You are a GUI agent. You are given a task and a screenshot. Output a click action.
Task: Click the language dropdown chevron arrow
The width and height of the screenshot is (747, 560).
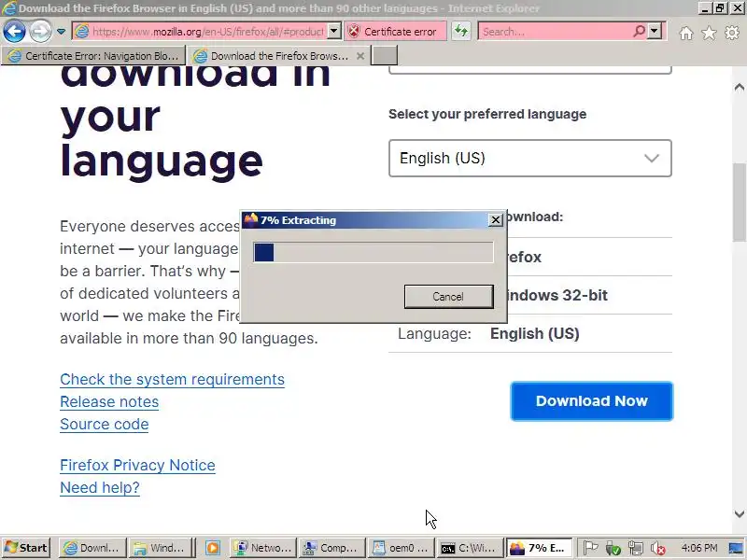[x=651, y=158]
